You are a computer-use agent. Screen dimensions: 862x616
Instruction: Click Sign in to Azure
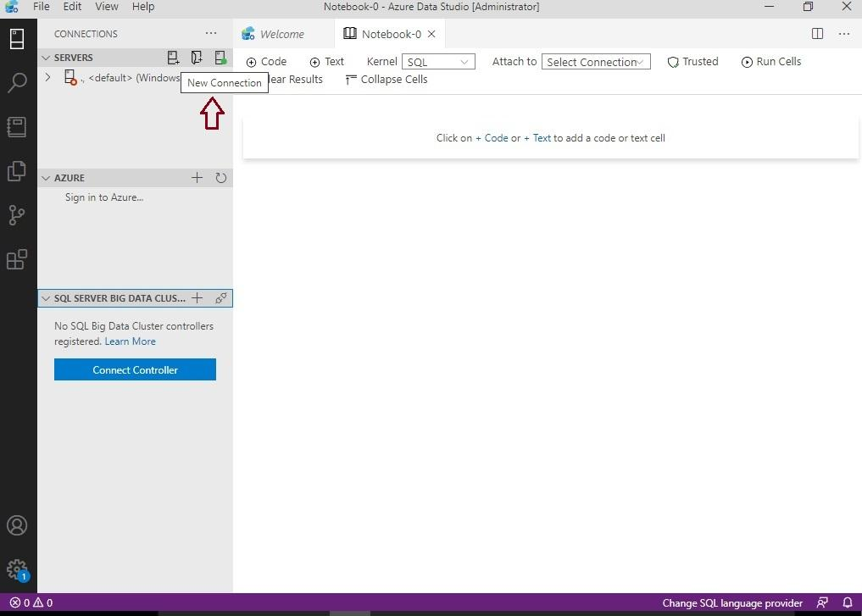104,197
